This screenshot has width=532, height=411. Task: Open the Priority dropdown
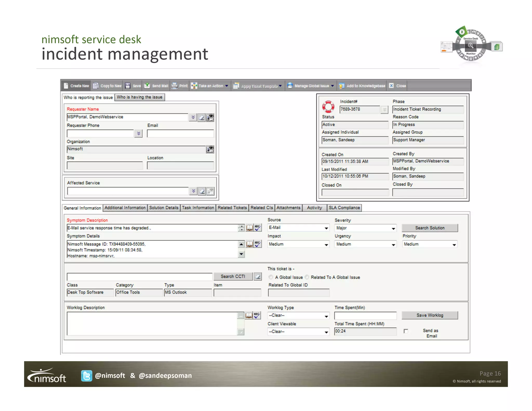430,244
